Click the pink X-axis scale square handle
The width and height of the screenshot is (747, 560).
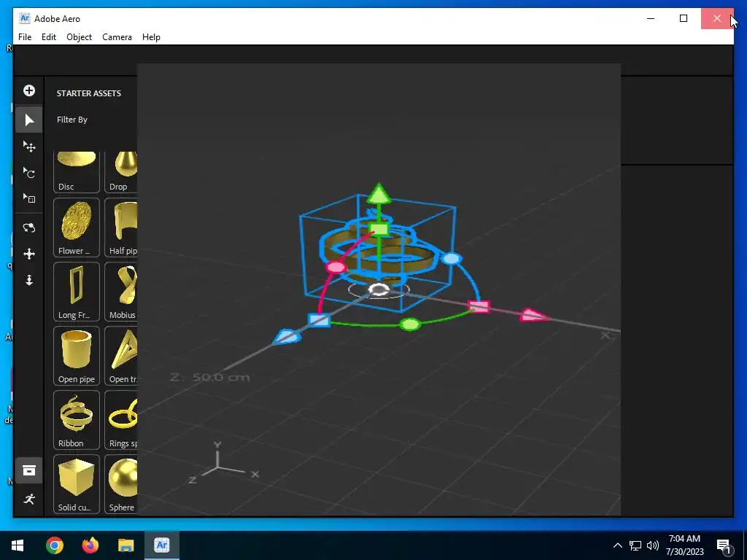tap(479, 307)
